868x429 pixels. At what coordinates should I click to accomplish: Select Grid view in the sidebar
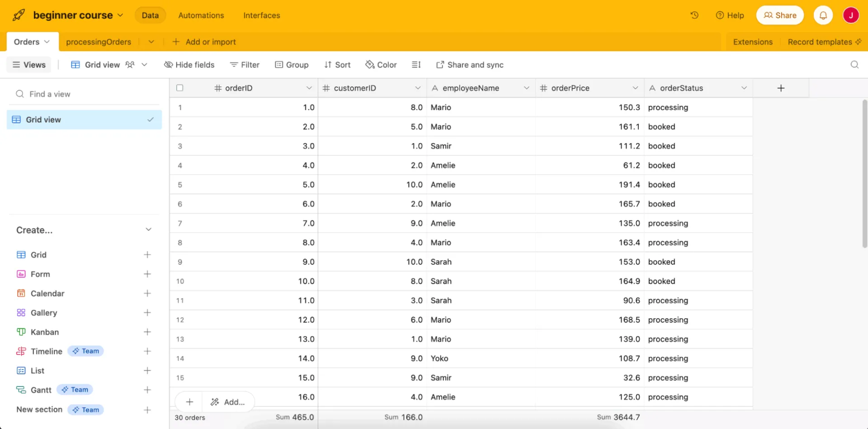tap(84, 120)
